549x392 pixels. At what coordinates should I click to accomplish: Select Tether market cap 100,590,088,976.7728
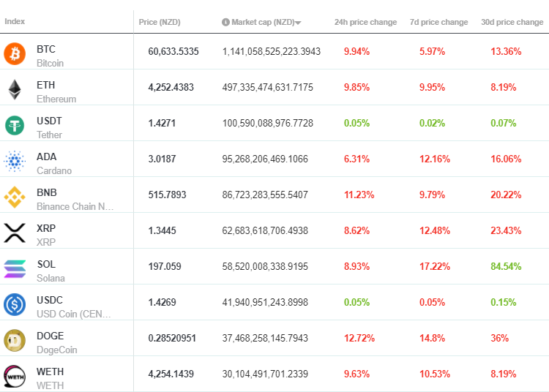coord(267,124)
